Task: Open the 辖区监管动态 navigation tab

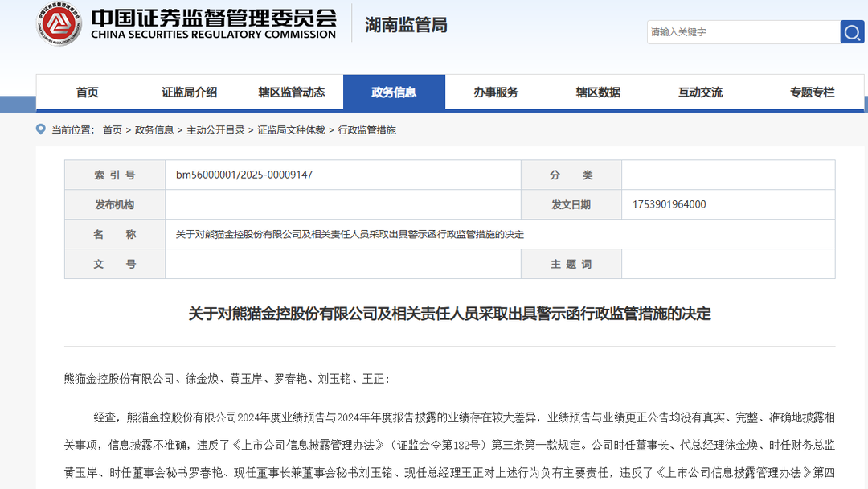Action: click(x=292, y=92)
